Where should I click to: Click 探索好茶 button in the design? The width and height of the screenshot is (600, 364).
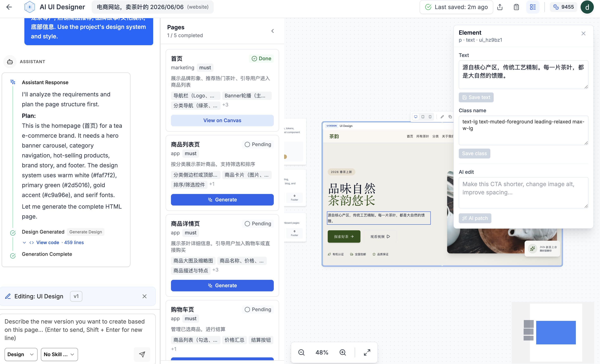pyautogui.click(x=344, y=236)
